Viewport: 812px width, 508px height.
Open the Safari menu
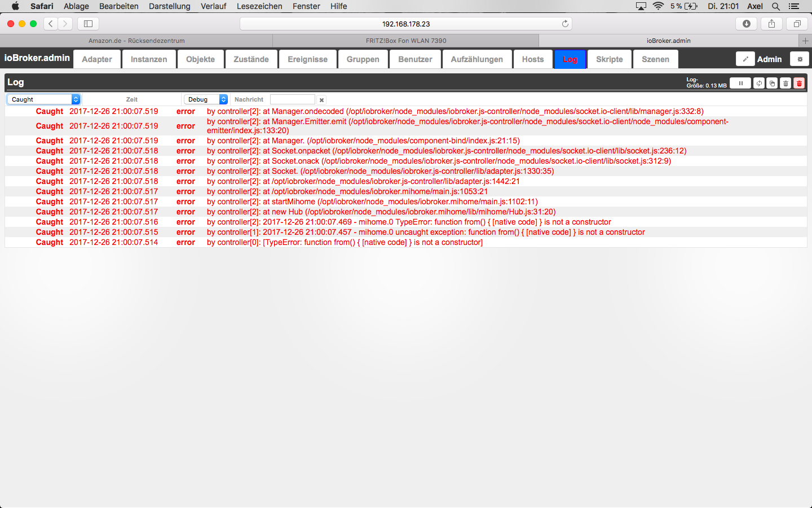42,6
